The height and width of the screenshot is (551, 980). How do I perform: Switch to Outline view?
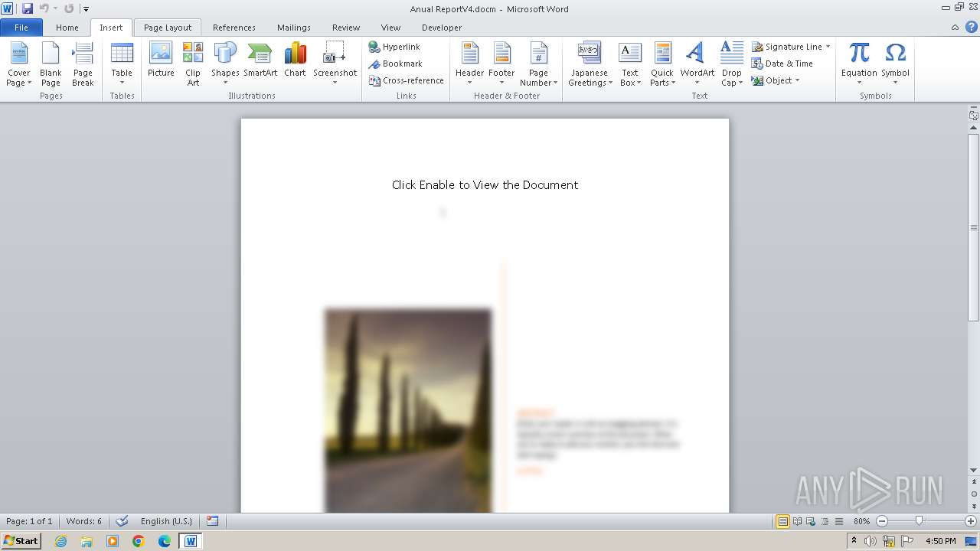(x=825, y=521)
